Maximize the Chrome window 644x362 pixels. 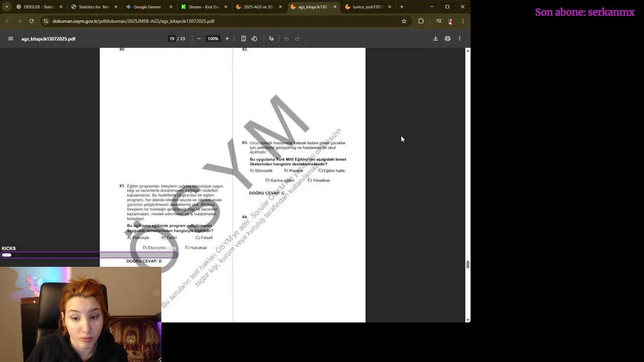coord(447,7)
